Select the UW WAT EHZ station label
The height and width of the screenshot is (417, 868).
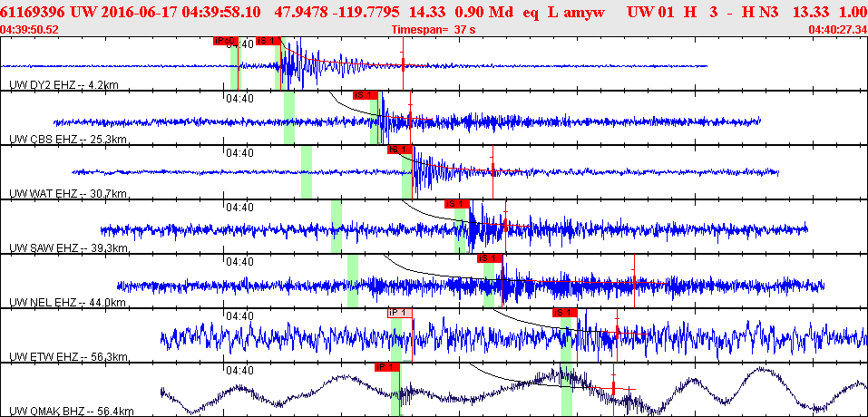tap(67, 194)
